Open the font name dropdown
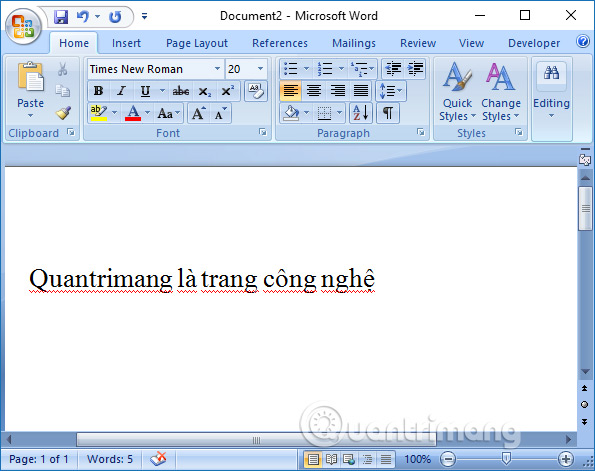This screenshot has height=471, width=595. pyautogui.click(x=217, y=69)
